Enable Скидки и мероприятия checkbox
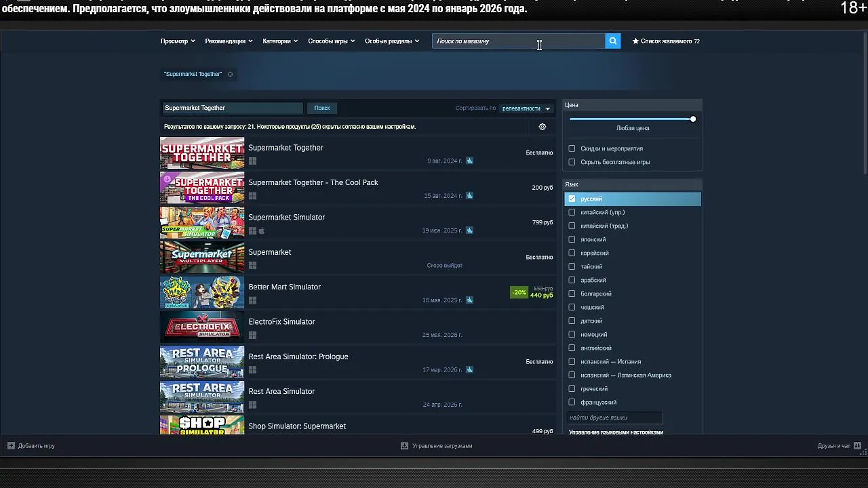The width and height of the screenshot is (868, 488). pyautogui.click(x=572, y=148)
